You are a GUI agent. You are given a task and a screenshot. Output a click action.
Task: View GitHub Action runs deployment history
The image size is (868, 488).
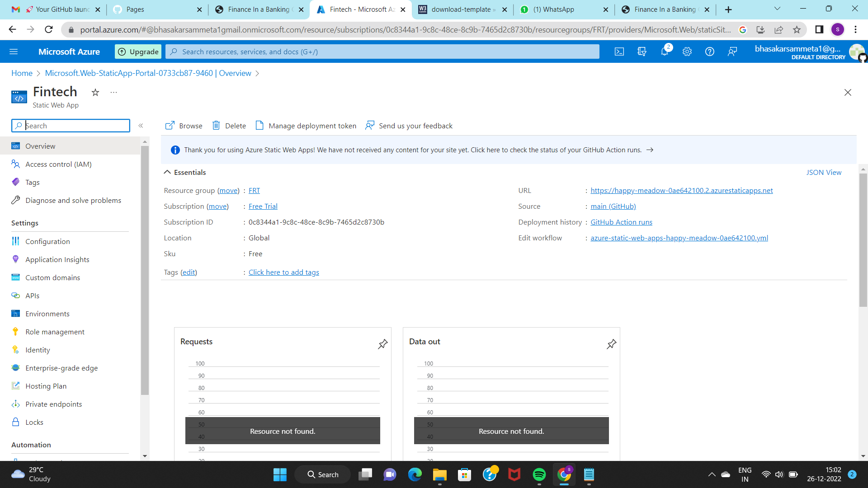pos(621,222)
